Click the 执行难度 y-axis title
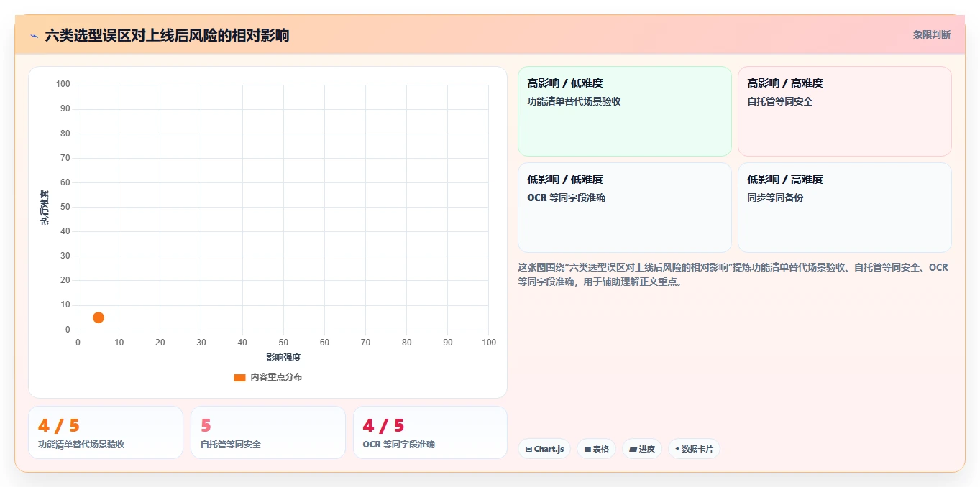 coord(45,208)
